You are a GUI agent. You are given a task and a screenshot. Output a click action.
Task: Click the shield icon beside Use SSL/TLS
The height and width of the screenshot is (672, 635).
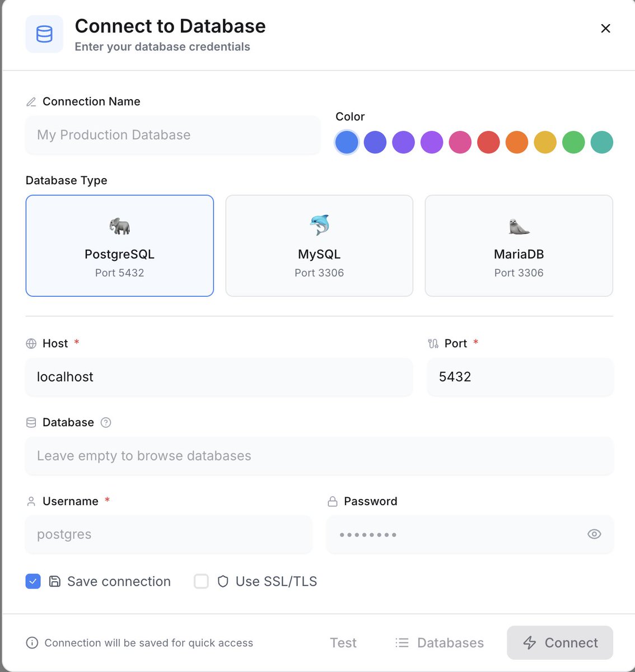pyautogui.click(x=223, y=581)
